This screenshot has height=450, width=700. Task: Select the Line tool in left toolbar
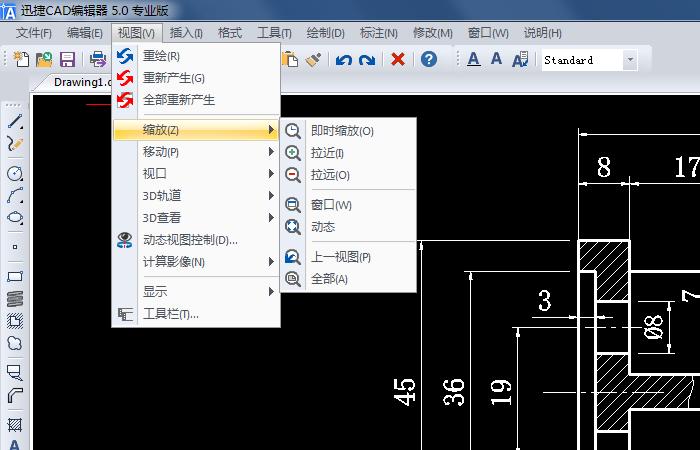pyautogui.click(x=15, y=121)
